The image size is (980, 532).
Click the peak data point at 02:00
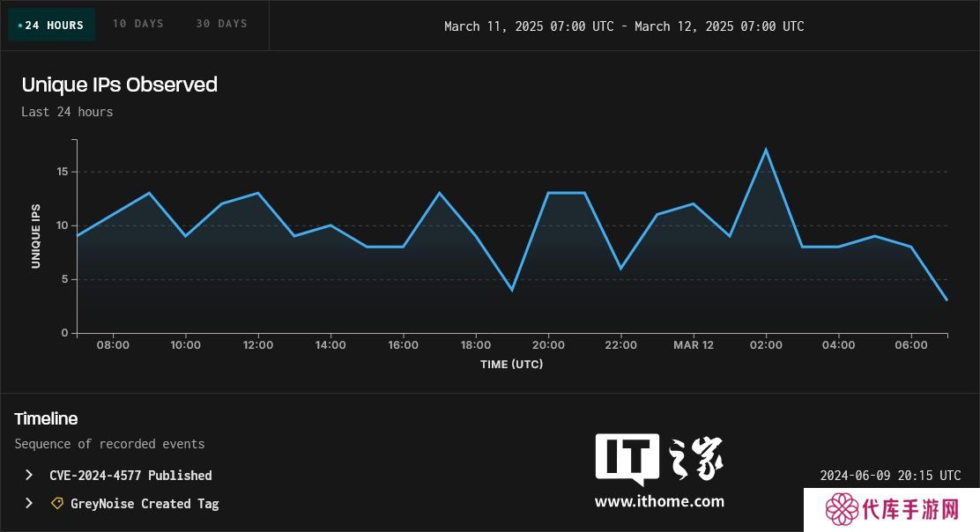point(766,149)
